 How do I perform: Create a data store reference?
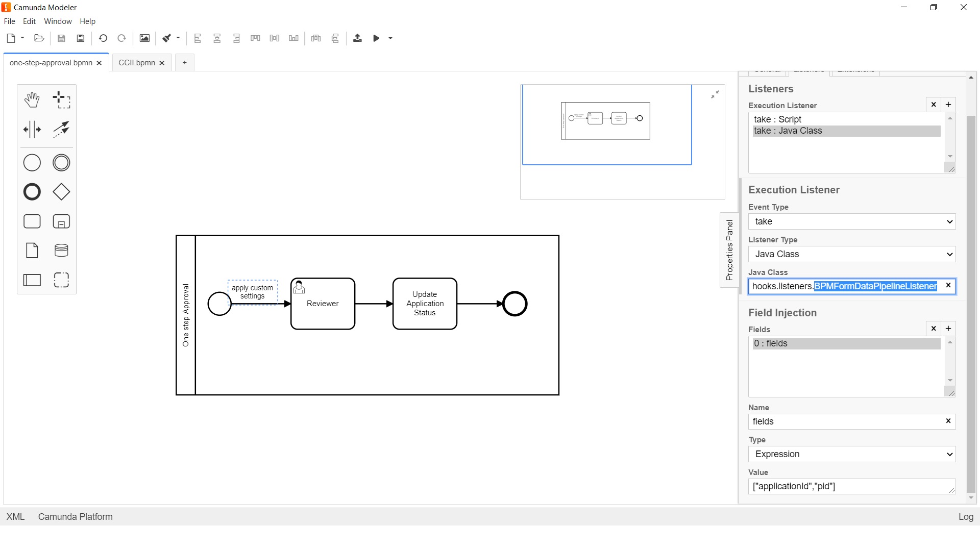[x=61, y=251]
